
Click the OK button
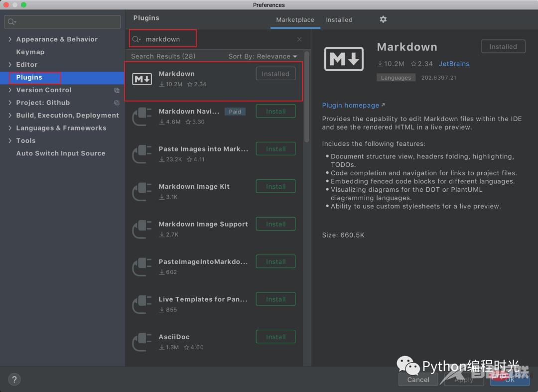click(510, 380)
